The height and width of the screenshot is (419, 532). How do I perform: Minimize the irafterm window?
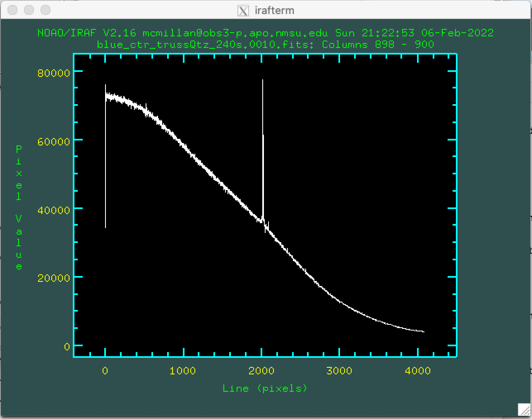coord(29,10)
